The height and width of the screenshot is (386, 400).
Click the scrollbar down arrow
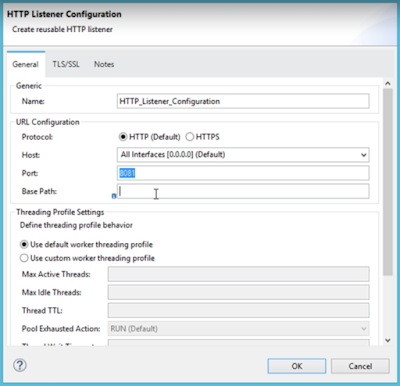click(x=388, y=340)
